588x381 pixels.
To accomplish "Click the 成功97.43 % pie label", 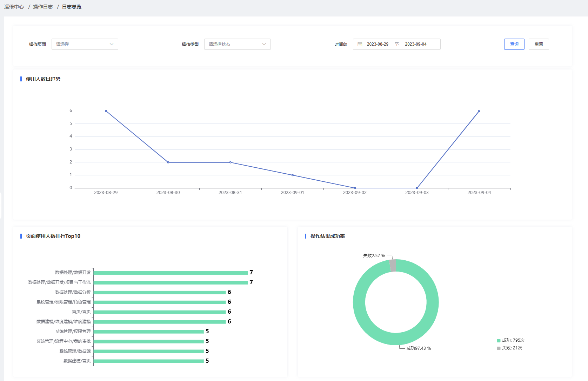I will [x=419, y=348].
